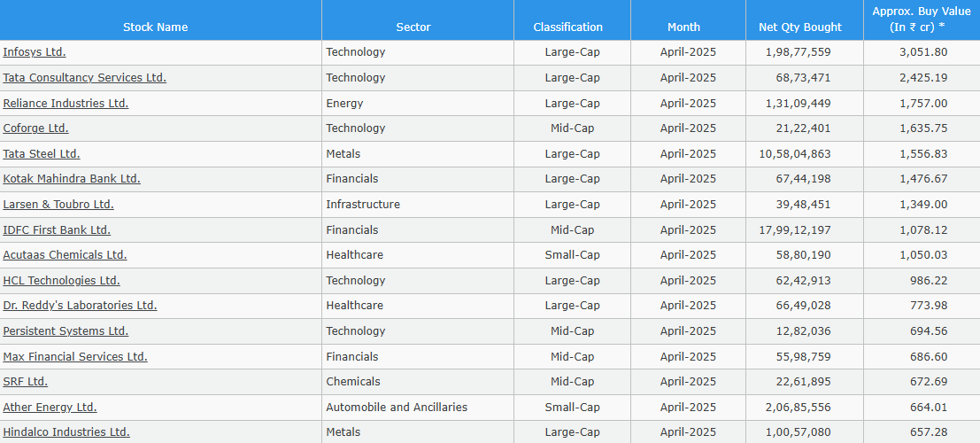Open Max Financial Services Ltd. link
The width and height of the screenshot is (980, 443).
pyautogui.click(x=75, y=357)
